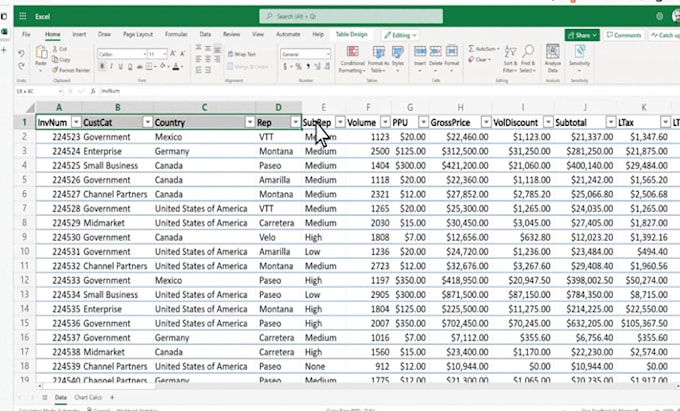
Task: Align text to the left
Action: (x=198, y=59)
